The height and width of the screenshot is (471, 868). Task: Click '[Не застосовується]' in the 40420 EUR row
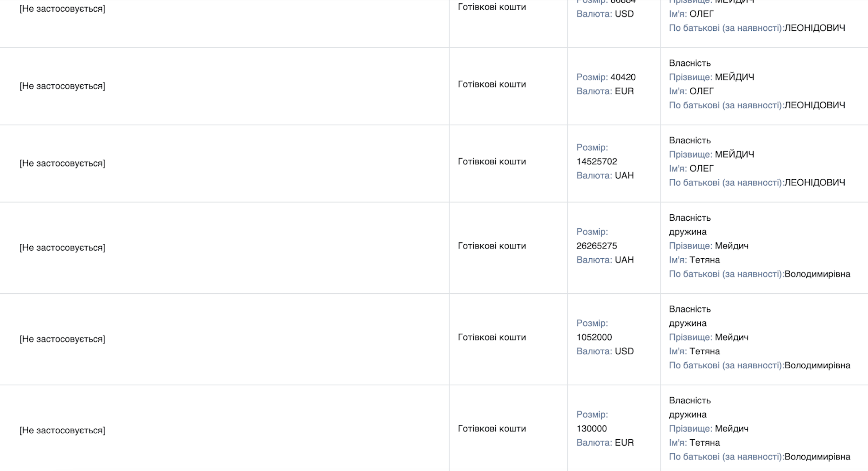(62, 86)
